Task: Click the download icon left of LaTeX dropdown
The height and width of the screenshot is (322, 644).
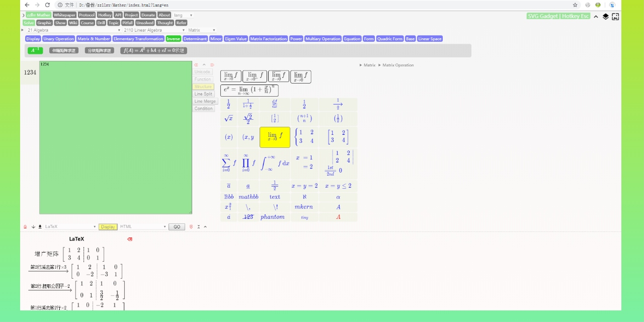Action: click(x=40, y=227)
